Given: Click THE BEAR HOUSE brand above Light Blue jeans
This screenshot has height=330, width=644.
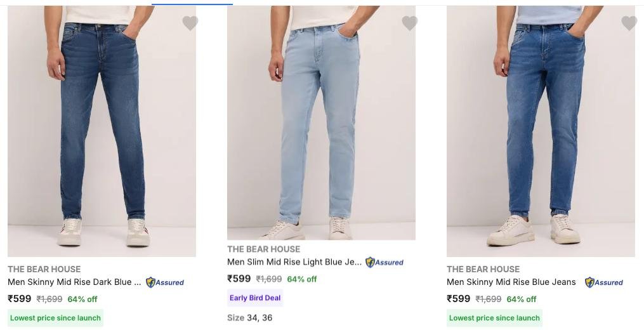Looking at the screenshot, I should (264, 249).
